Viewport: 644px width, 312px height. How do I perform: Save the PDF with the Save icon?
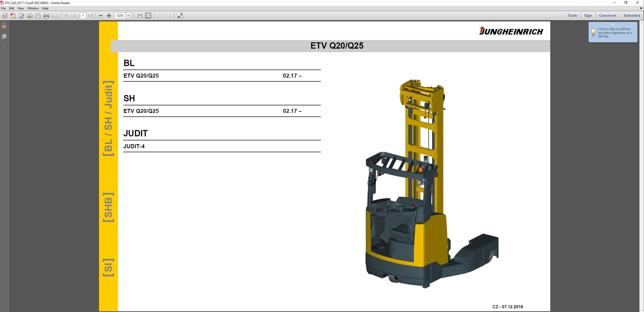pos(38,16)
